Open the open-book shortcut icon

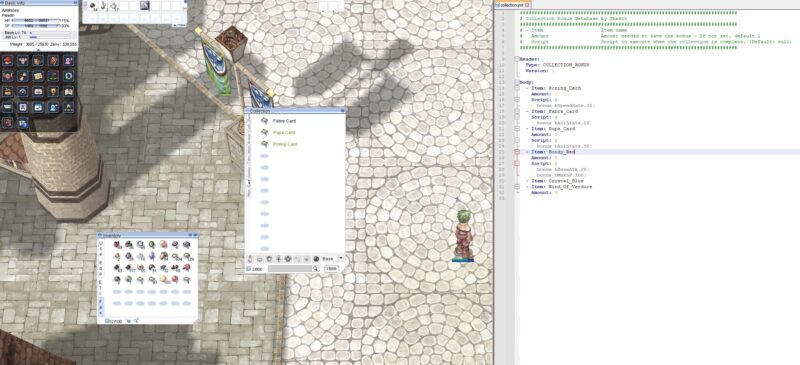68,91
